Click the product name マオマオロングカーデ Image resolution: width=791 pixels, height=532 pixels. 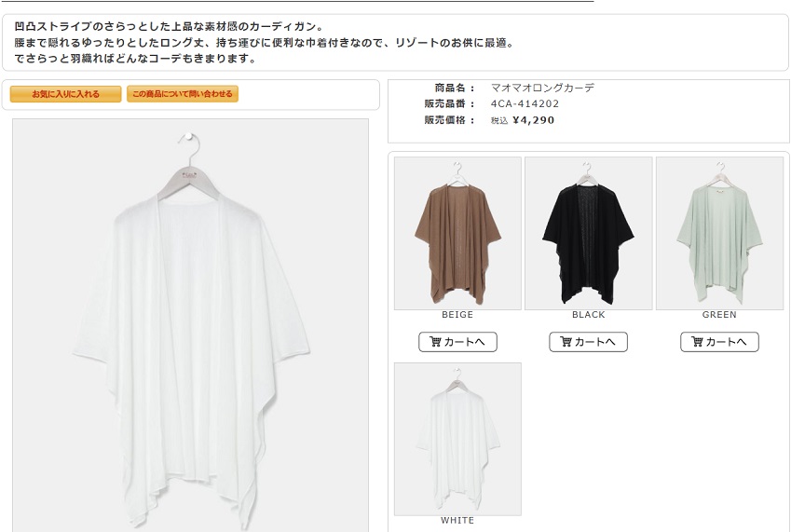542,88
